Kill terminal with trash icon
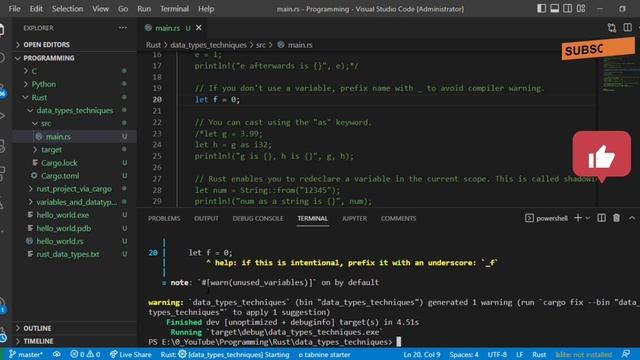Screen dimensions: 640x360 616,218
